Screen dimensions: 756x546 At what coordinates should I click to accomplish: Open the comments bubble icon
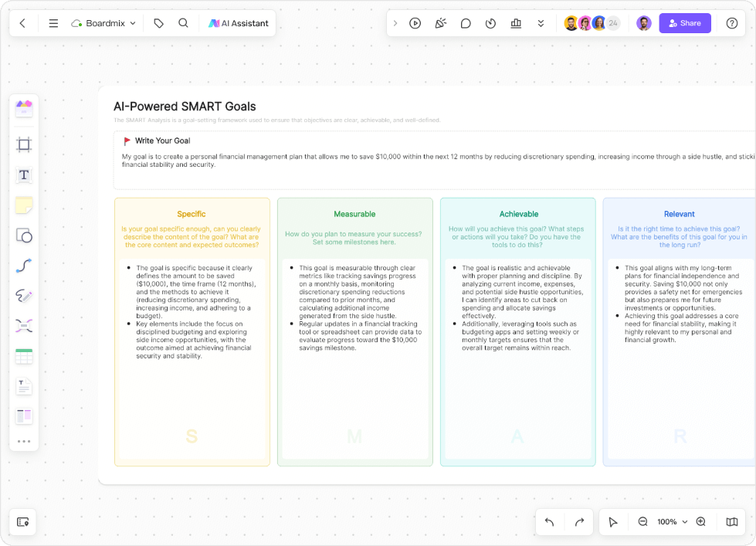466,23
